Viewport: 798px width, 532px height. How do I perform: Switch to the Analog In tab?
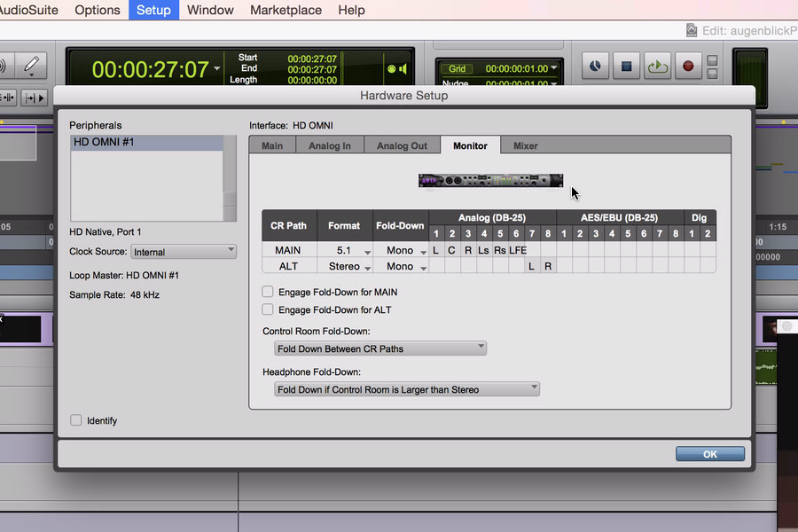[x=329, y=145]
